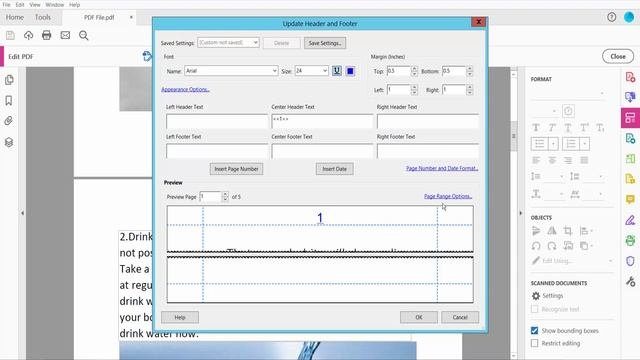Image resolution: width=640 pixels, height=360 pixels.
Task: Open Fill & Sign pen tool
Action: (x=630, y=220)
